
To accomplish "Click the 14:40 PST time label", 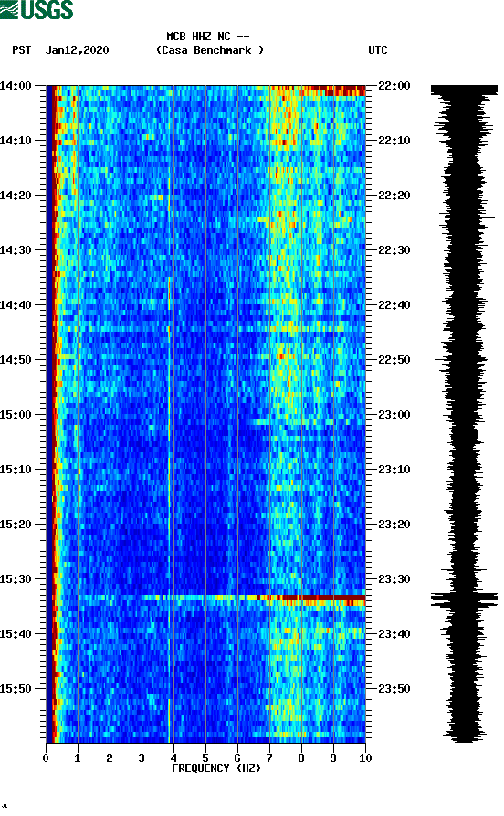I will 16,305.
